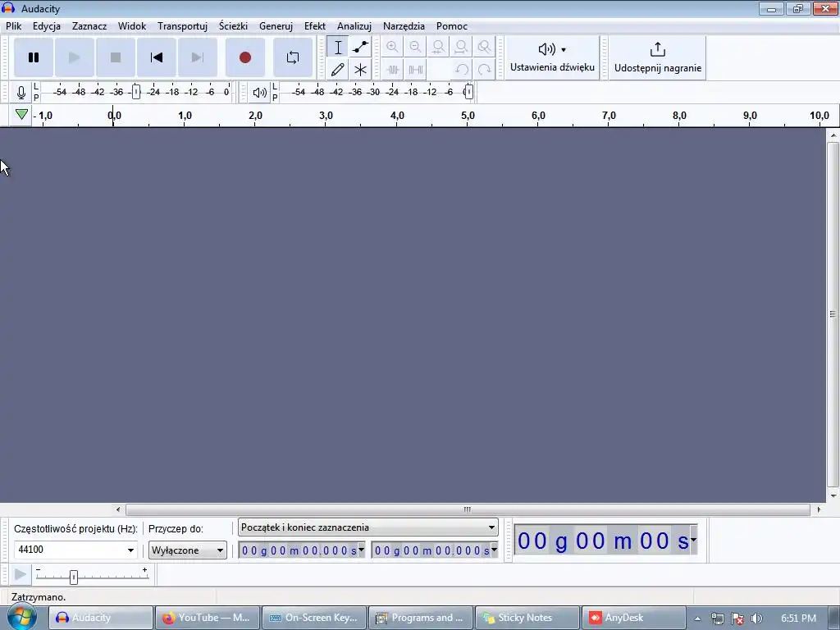840x630 pixels.
Task: Click the green timeline options triangle
Action: [21, 115]
